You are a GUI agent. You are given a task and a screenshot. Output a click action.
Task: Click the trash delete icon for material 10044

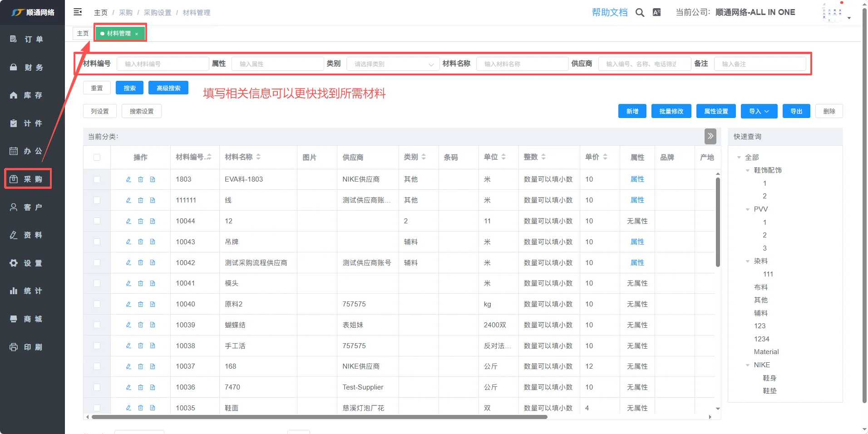(141, 221)
